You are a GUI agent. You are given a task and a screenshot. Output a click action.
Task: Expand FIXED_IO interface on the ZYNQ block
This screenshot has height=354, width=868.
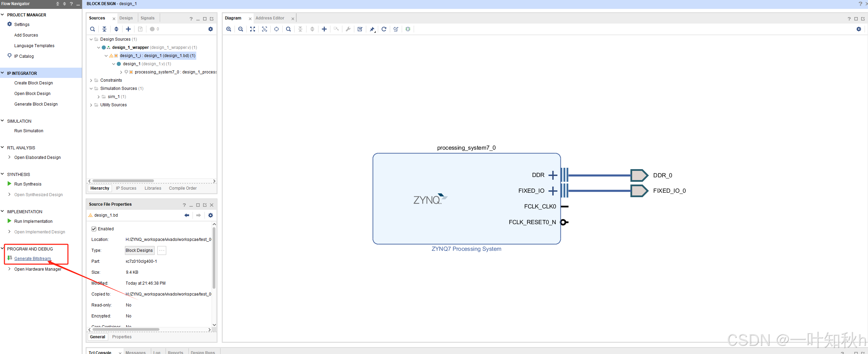pyautogui.click(x=553, y=191)
